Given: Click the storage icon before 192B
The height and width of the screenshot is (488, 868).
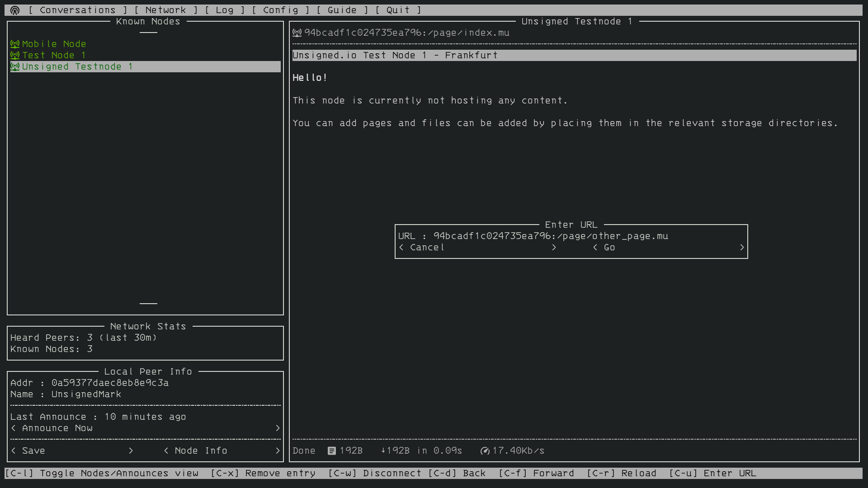Looking at the screenshot, I should point(331,450).
